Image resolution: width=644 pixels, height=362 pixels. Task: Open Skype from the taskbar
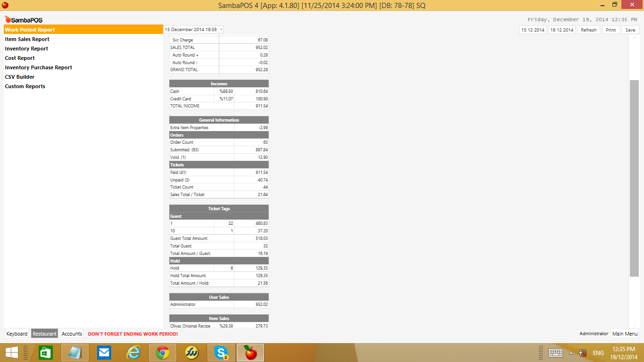pyautogui.click(x=221, y=353)
